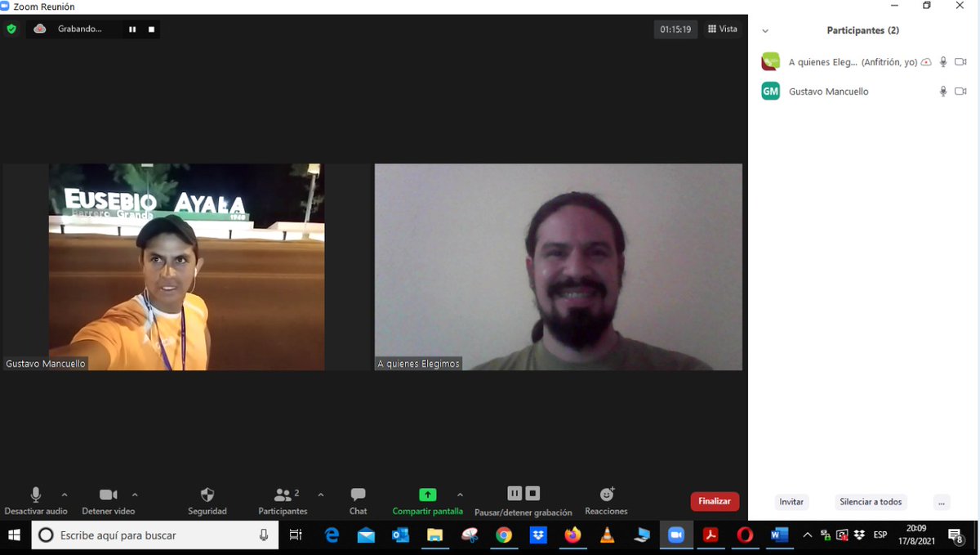Open Adobe Acrobat from the taskbar
This screenshot has height=555, width=980.
tap(710, 535)
